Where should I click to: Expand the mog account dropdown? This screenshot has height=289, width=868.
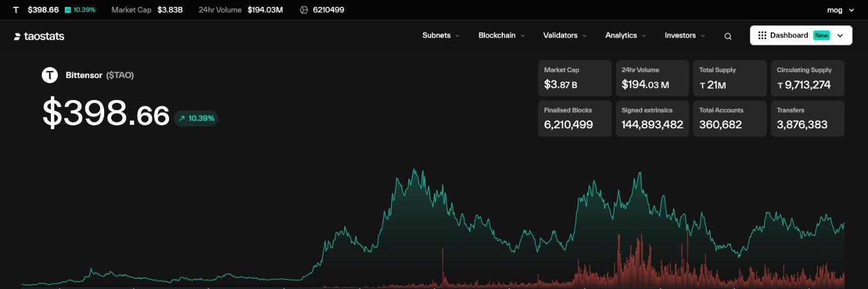point(841,10)
